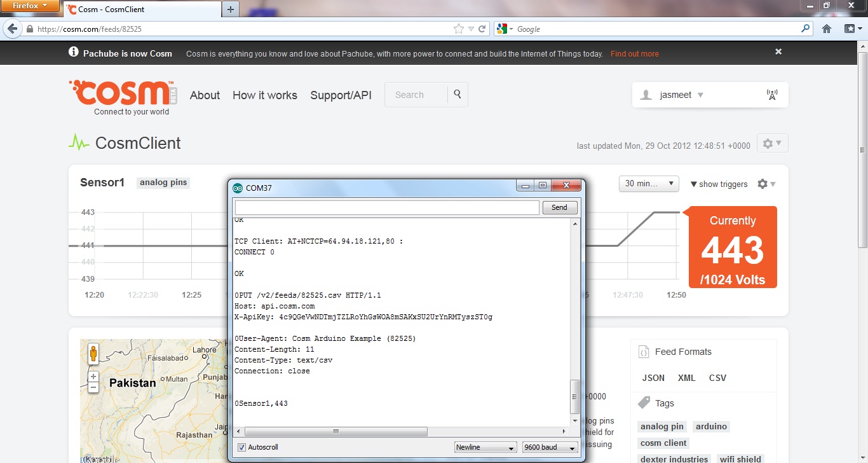868x463 pixels.
Task: Open a new tab with plus button
Action: click(231, 9)
